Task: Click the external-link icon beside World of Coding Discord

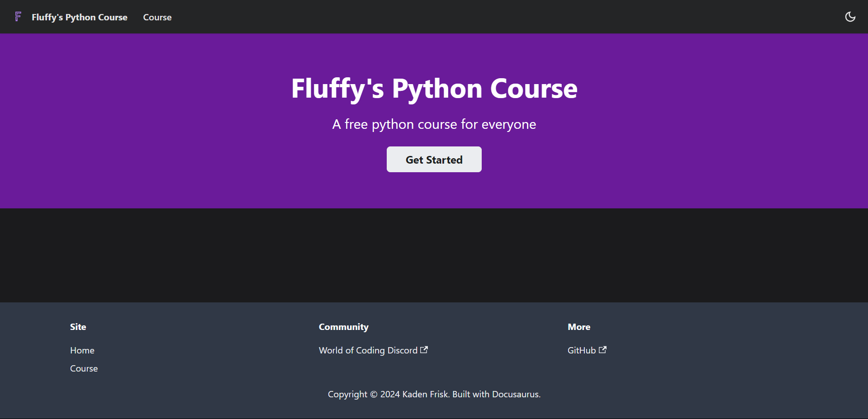Action: click(x=424, y=350)
